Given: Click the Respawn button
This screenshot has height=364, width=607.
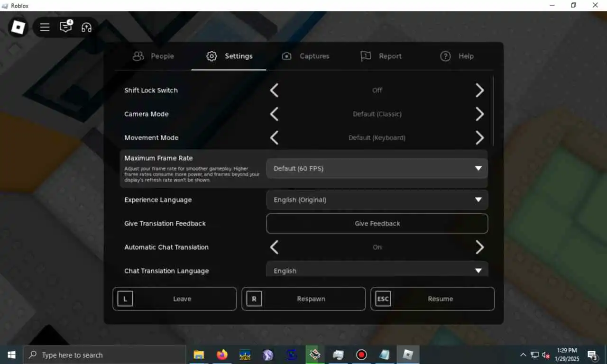Looking at the screenshot, I should pyautogui.click(x=303, y=299).
